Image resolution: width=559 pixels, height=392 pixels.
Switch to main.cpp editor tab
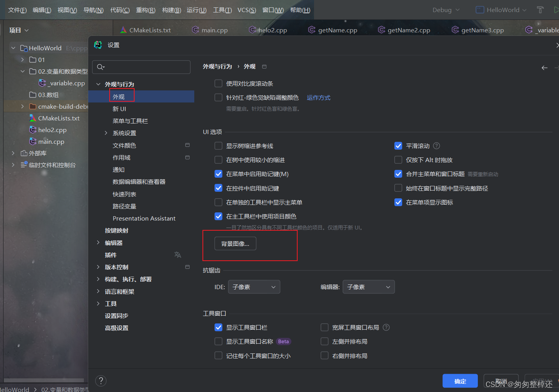(210, 30)
